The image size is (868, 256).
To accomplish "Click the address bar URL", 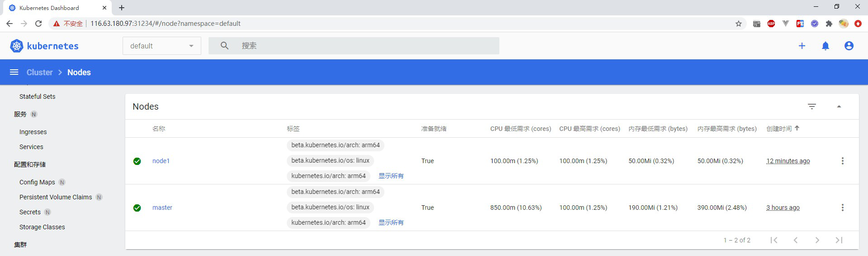I will [166, 24].
